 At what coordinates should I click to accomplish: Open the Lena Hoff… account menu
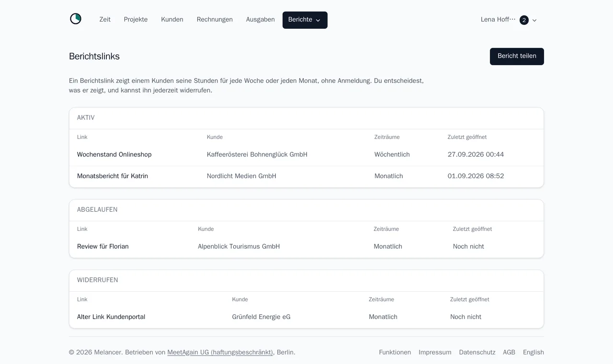[x=509, y=20]
